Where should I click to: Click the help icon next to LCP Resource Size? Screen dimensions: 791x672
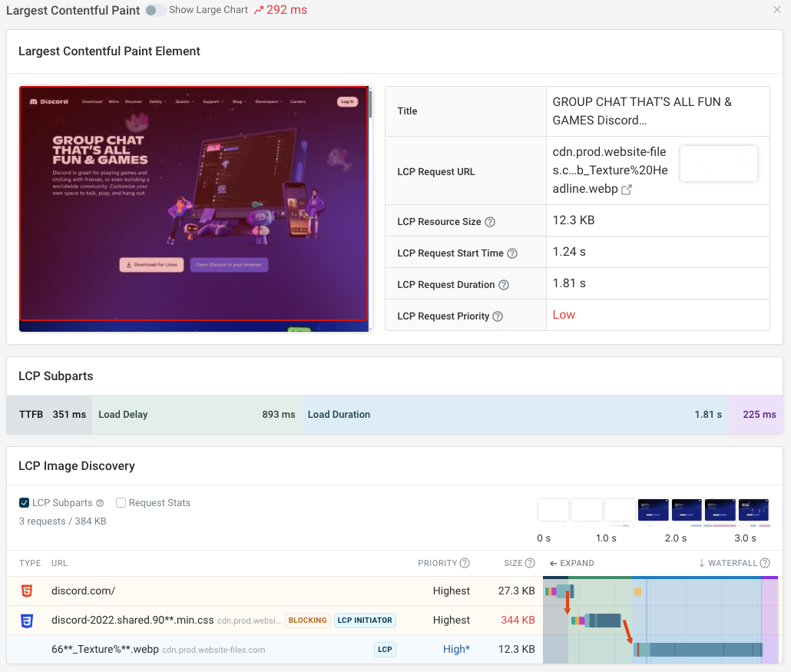point(490,220)
